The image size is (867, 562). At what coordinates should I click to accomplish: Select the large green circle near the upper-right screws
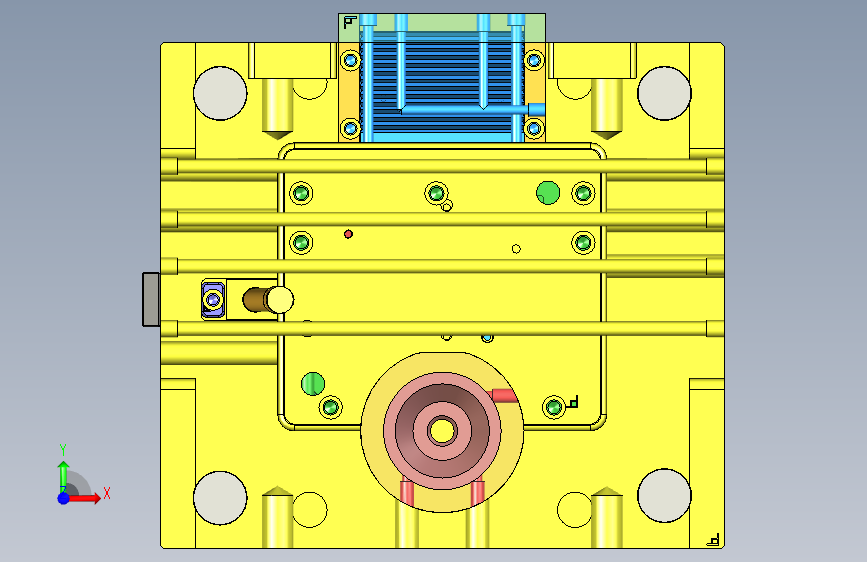pos(548,192)
